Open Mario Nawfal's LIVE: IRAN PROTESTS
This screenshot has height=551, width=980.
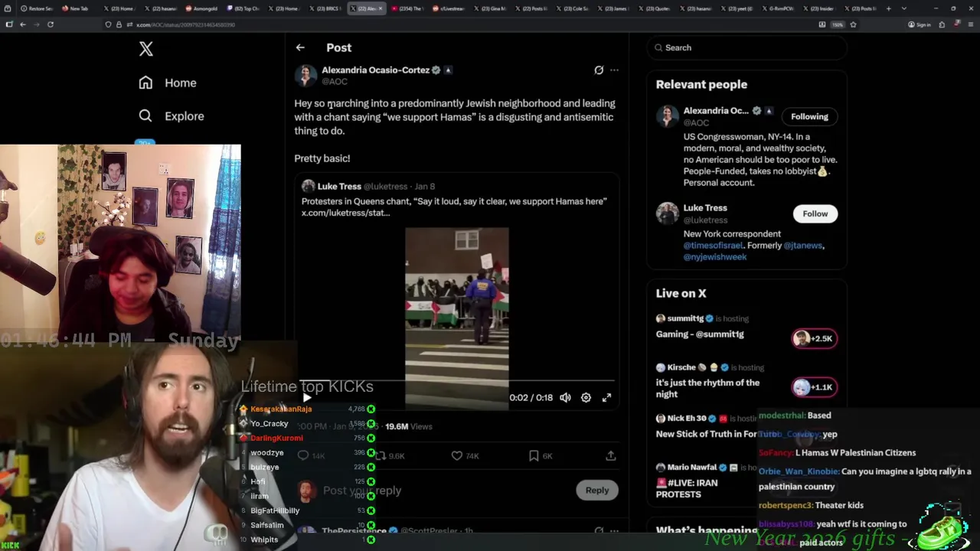(687, 488)
